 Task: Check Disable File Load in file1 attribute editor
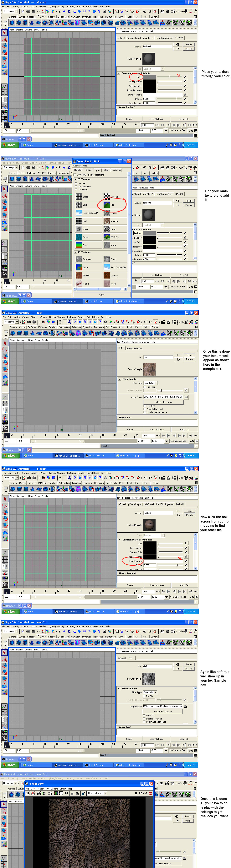pyautogui.click(x=145, y=409)
